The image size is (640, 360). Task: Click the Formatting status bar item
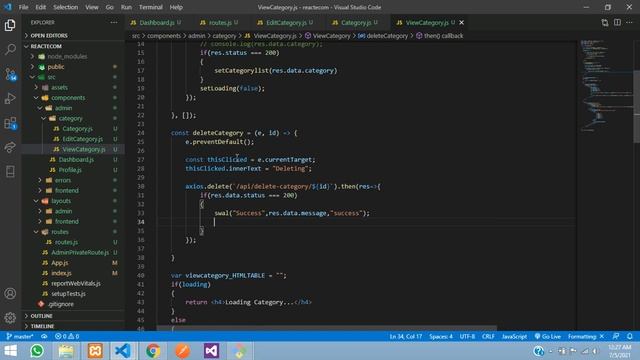point(586,336)
